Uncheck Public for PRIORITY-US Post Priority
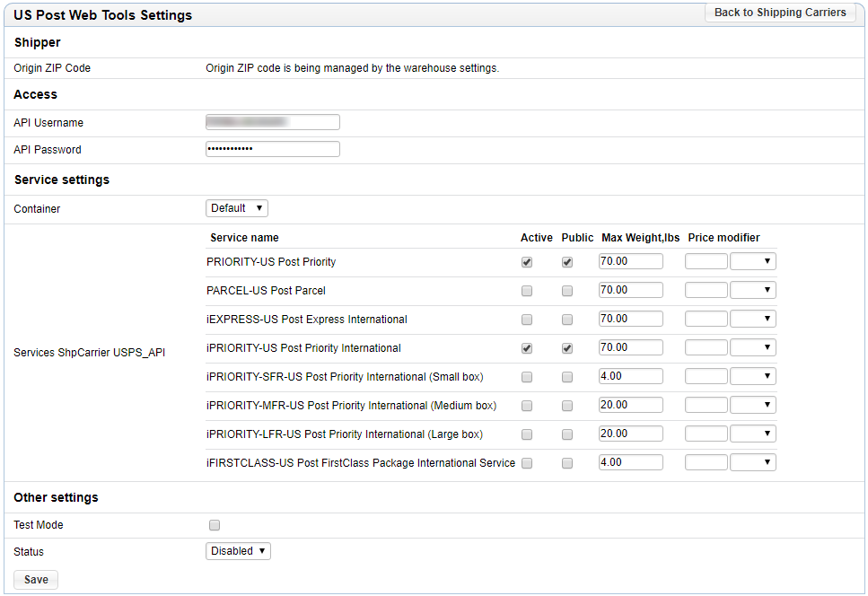Screen dimensions: 868x596 coord(567,262)
